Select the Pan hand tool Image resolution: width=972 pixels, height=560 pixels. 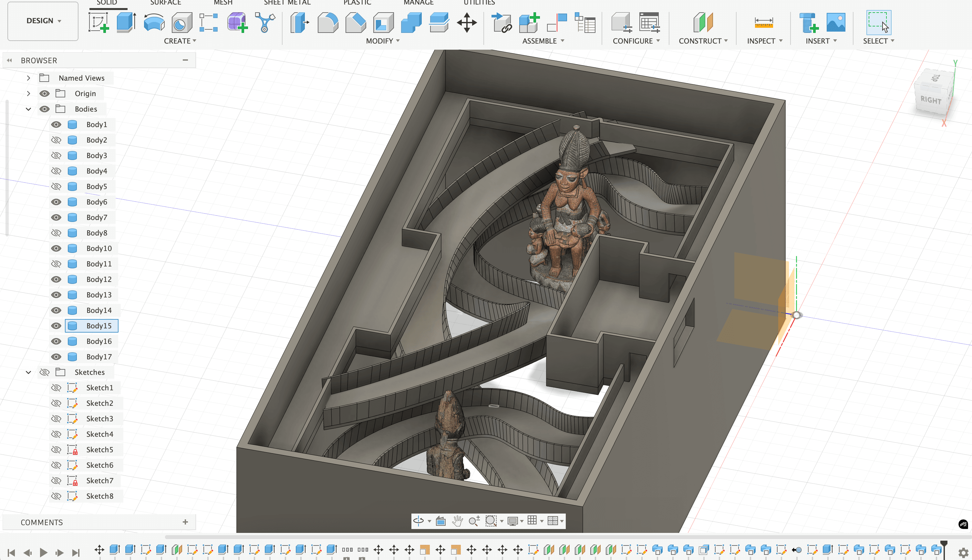(457, 521)
